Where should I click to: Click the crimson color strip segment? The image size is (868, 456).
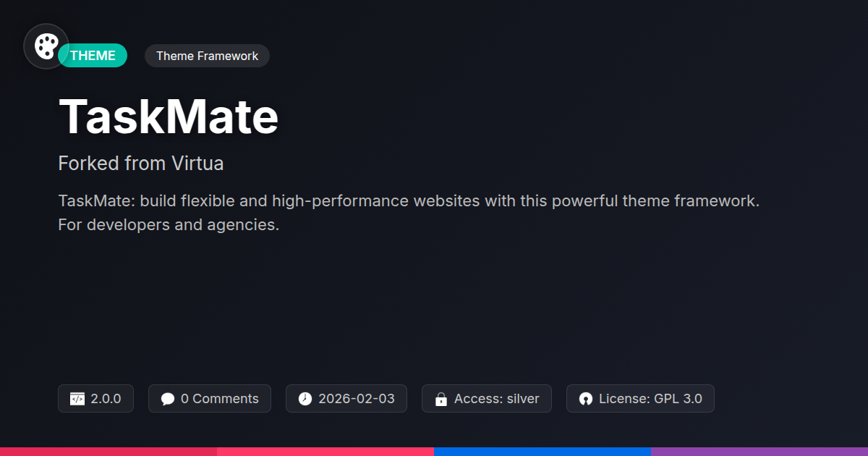click(x=109, y=452)
